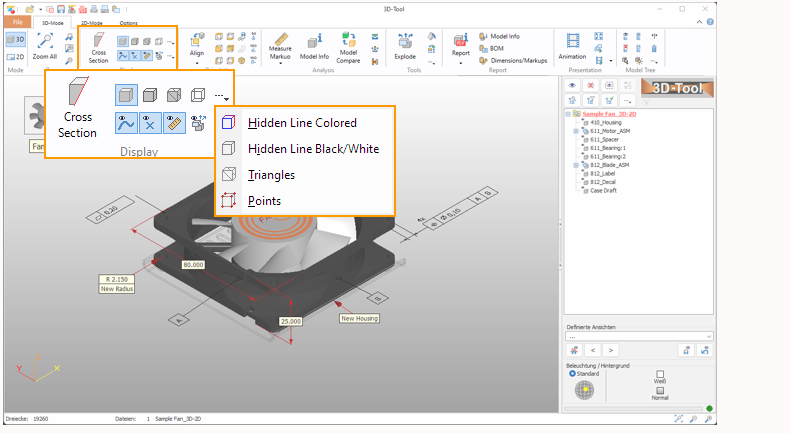Switch to the Options ribbon tab
The image size is (791, 433).
(x=129, y=21)
